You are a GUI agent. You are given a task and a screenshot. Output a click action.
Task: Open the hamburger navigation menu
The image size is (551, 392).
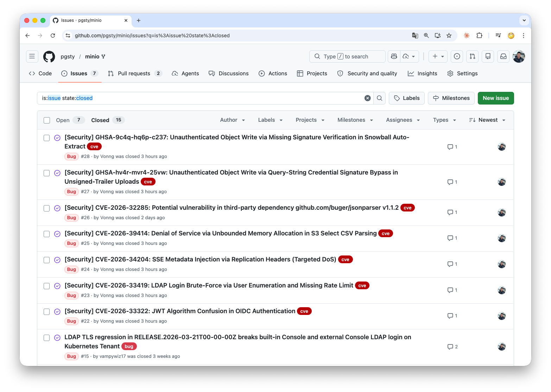coord(32,56)
